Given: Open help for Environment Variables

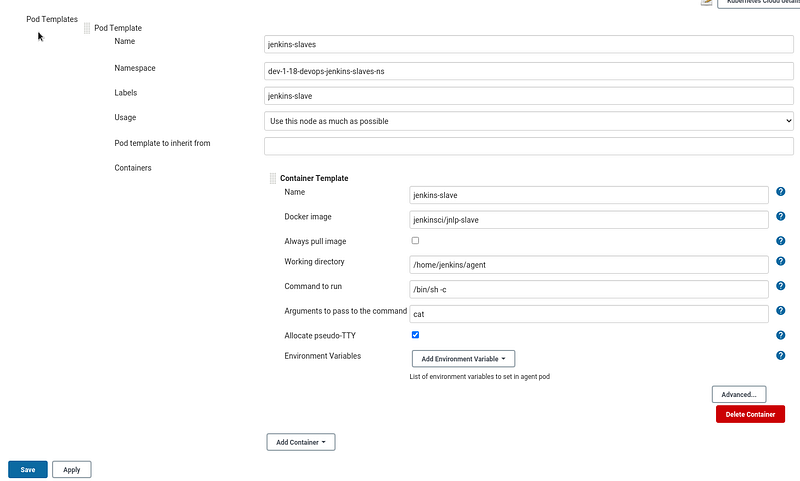Looking at the screenshot, I should 780,356.
